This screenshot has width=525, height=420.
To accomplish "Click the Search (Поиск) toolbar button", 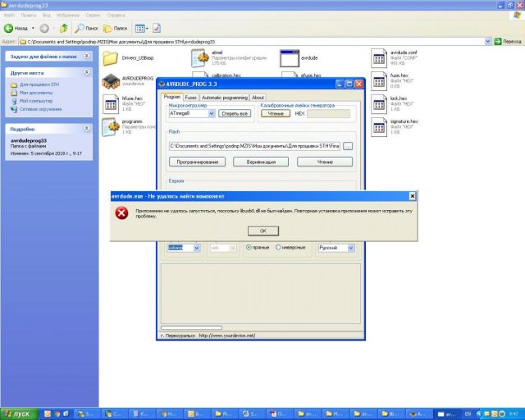I will pyautogui.click(x=87, y=28).
